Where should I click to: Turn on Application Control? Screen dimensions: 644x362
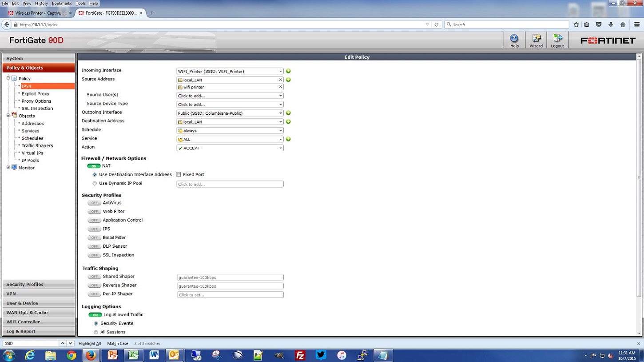point(94,220)
